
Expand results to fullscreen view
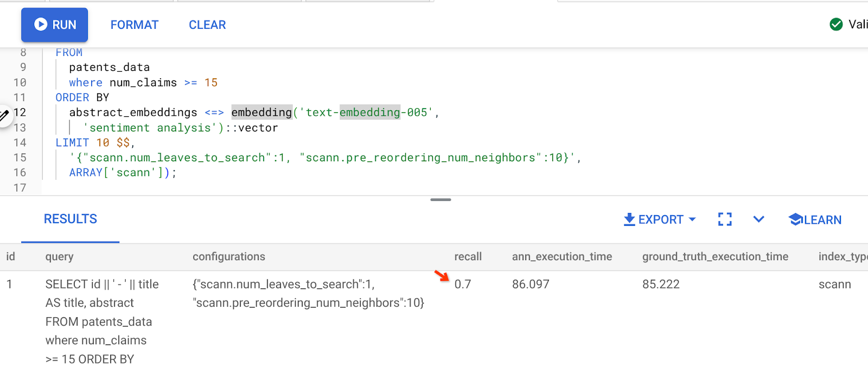[725, 219]
